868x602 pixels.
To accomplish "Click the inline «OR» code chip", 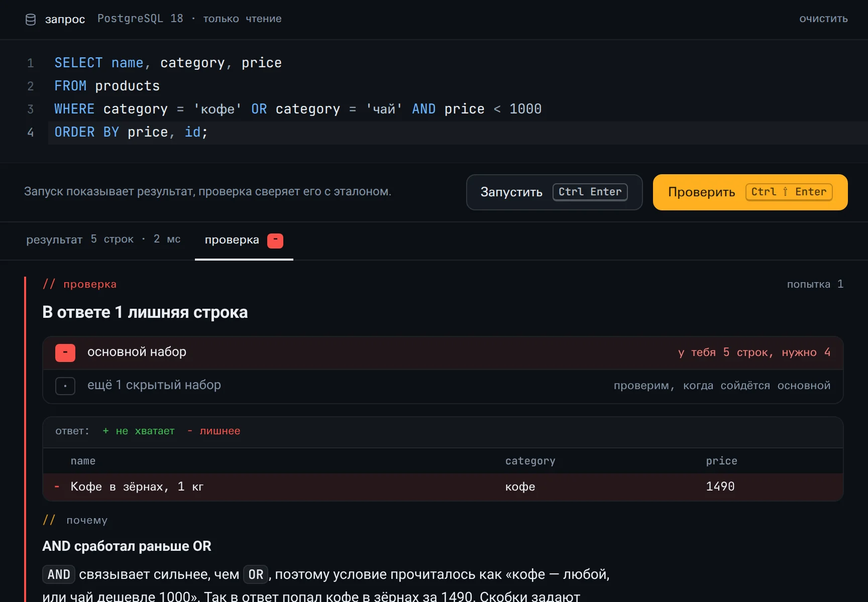I will point(256,574).
